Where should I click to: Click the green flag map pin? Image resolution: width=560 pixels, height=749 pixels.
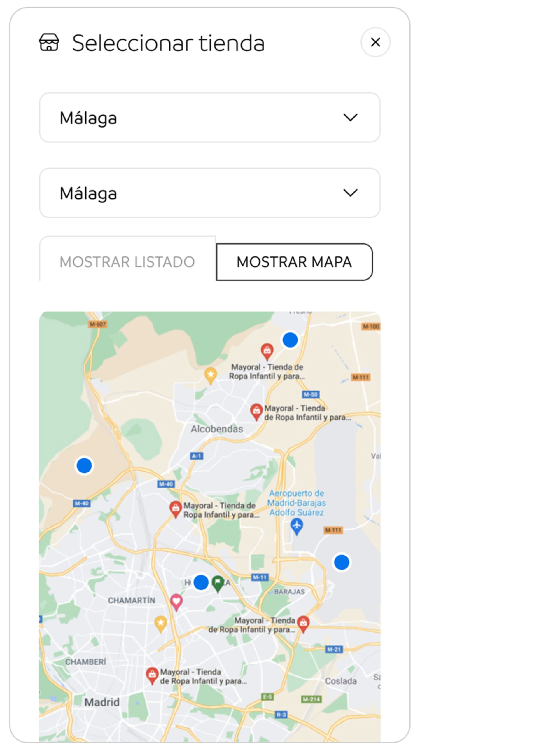click(218, 584)
